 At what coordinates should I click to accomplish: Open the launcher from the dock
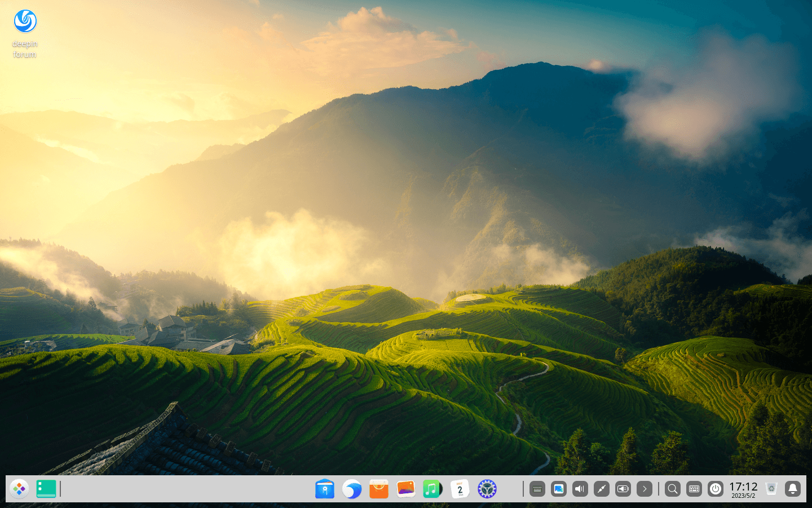pyautogui.click(x=19, y=489)
